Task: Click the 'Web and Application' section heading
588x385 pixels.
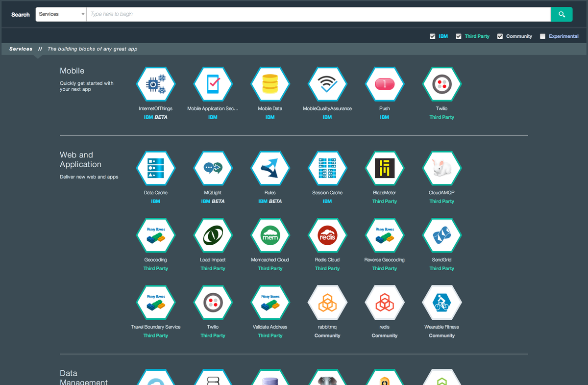Action: (81, 160)
